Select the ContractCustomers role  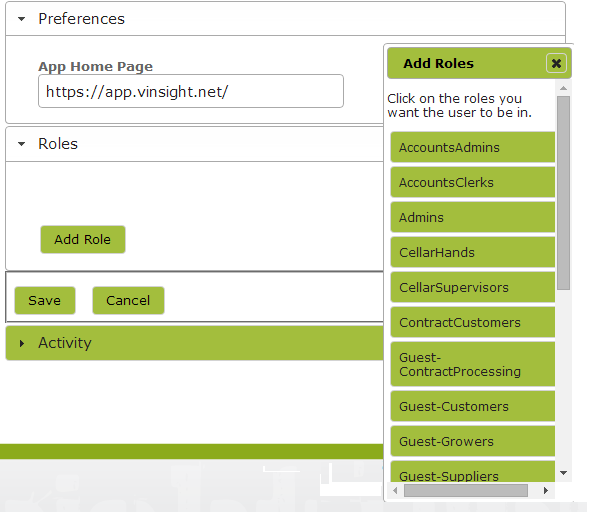coord(473,323)
